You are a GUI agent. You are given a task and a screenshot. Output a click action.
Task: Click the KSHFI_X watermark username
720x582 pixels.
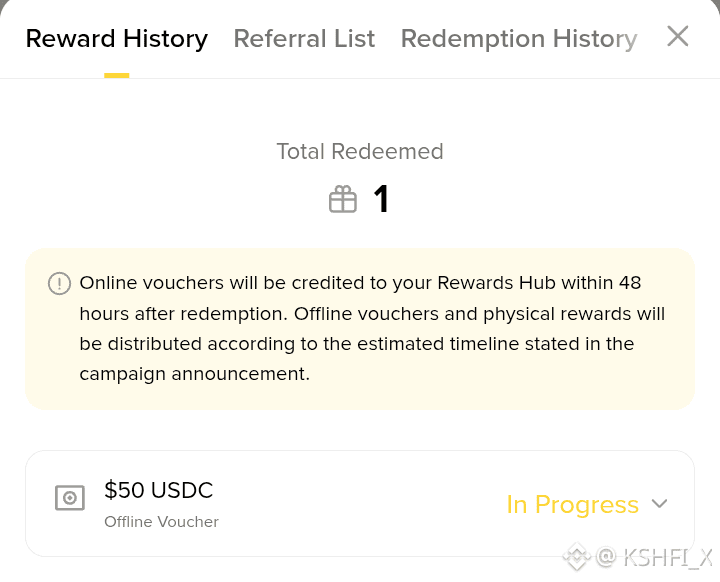click(x=668, y=558)
